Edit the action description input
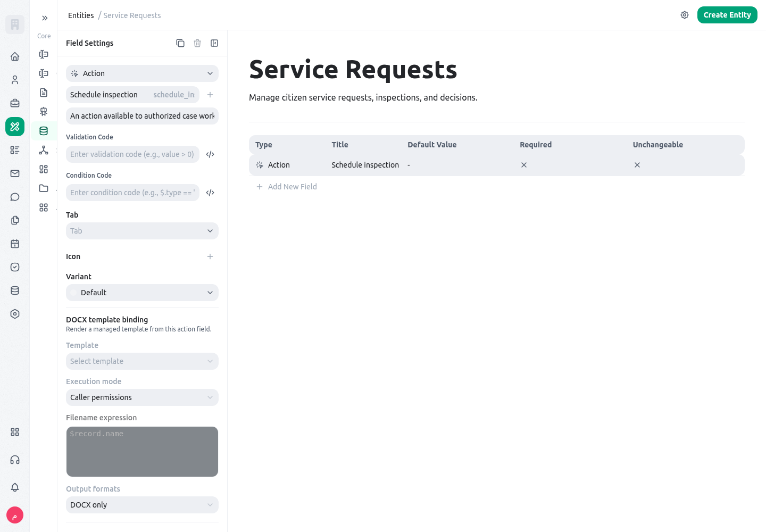766x532 pixels. 142,116
